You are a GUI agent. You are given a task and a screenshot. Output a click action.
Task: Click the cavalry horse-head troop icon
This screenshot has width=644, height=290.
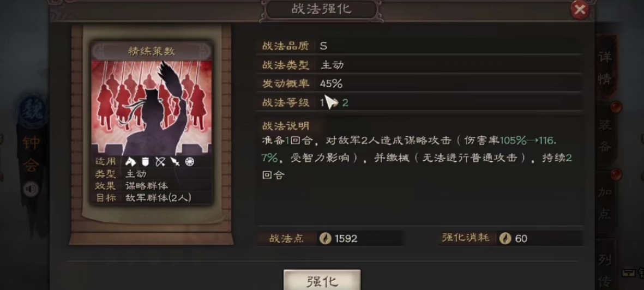(131, 162)
